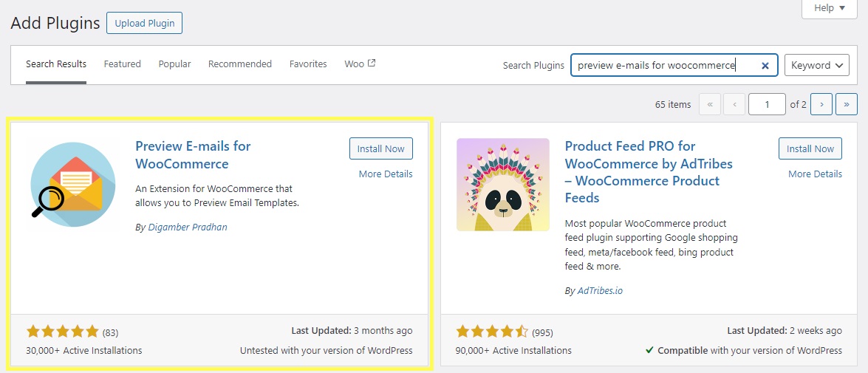Click the (995) ratings count
The height and width of the screenshot is (373, 868).
[x=542, y=332]
